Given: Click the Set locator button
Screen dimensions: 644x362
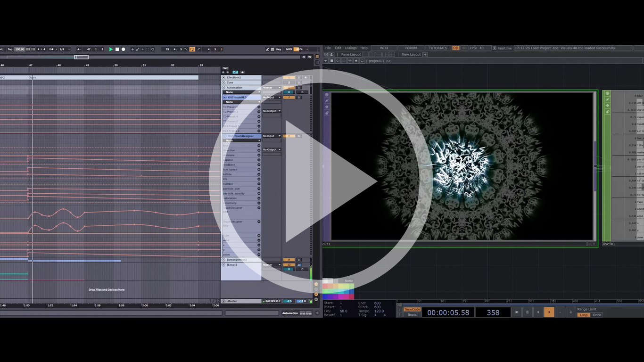Looking at the screenshot, I should [x=225, y=68].
